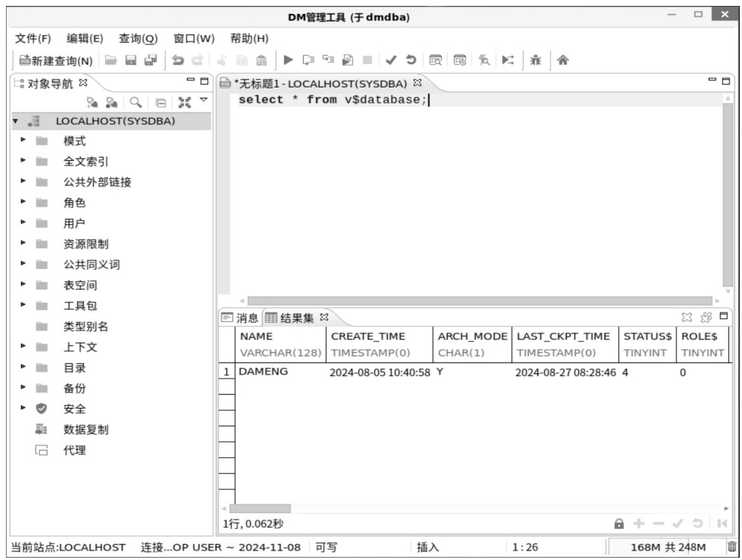Click the home icon in toolbar
The width and height of the screenshot is (742, 560).
point(563,61)
